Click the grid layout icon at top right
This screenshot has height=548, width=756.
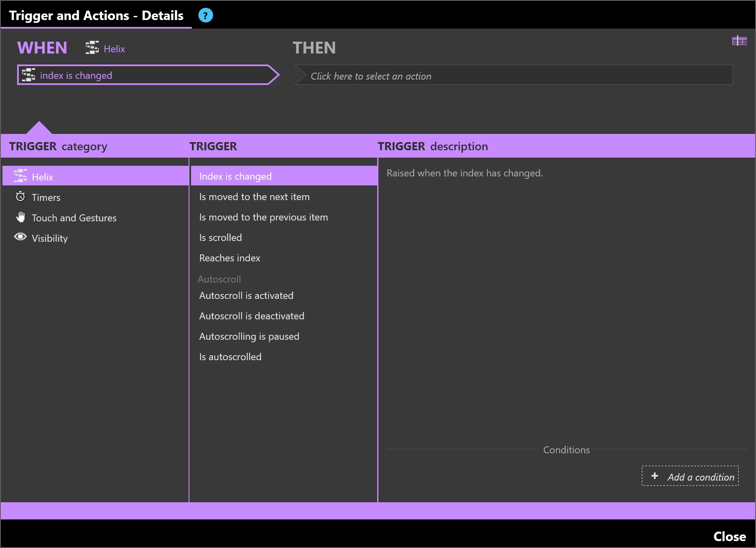coord(739,41)
